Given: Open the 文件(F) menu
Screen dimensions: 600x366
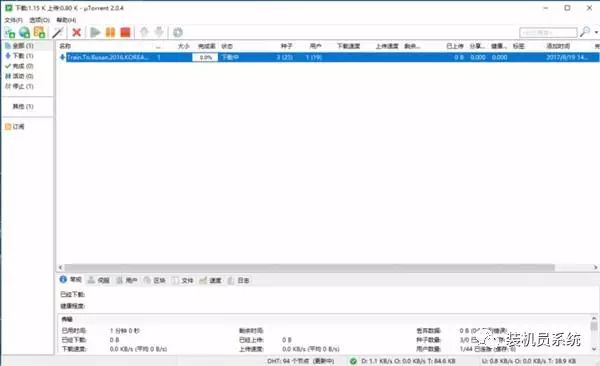Looking at the screenshot, I should [13, 20].
